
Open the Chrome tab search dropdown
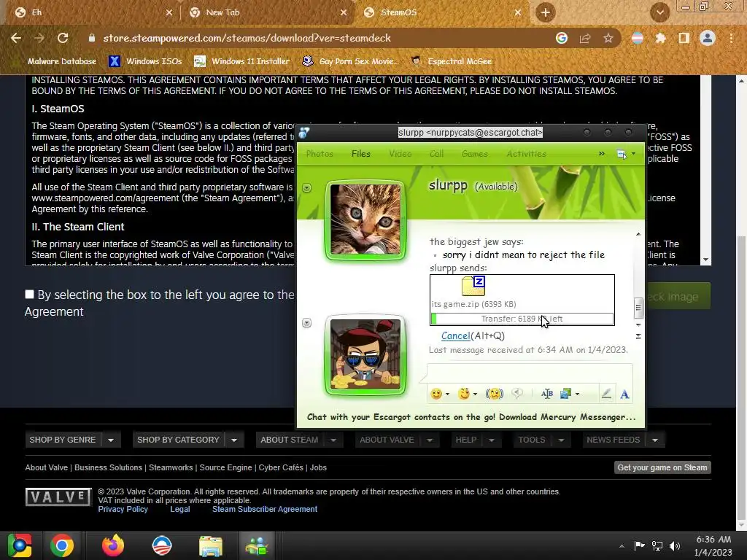point(659,12)
